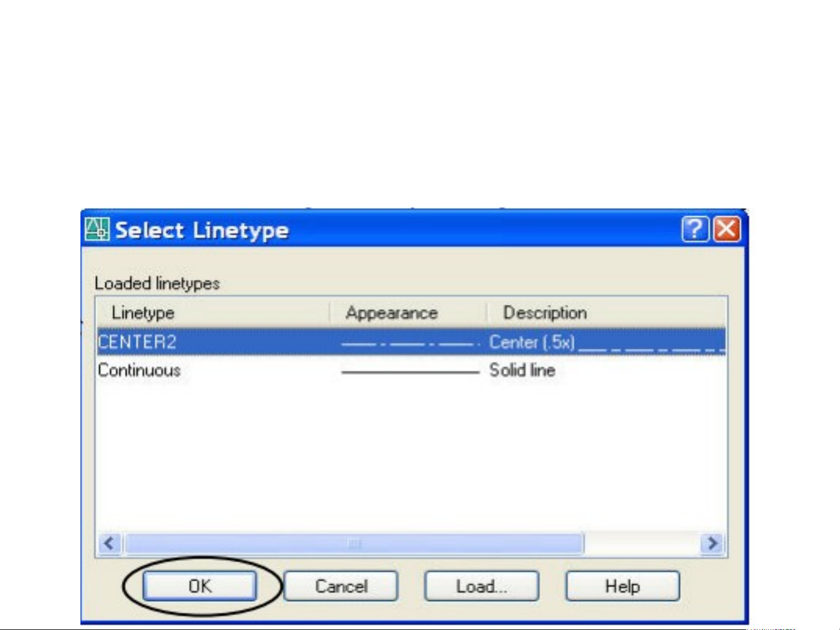
Task: Click the horizontal scrollbar thumb
Action: [354, 544]
